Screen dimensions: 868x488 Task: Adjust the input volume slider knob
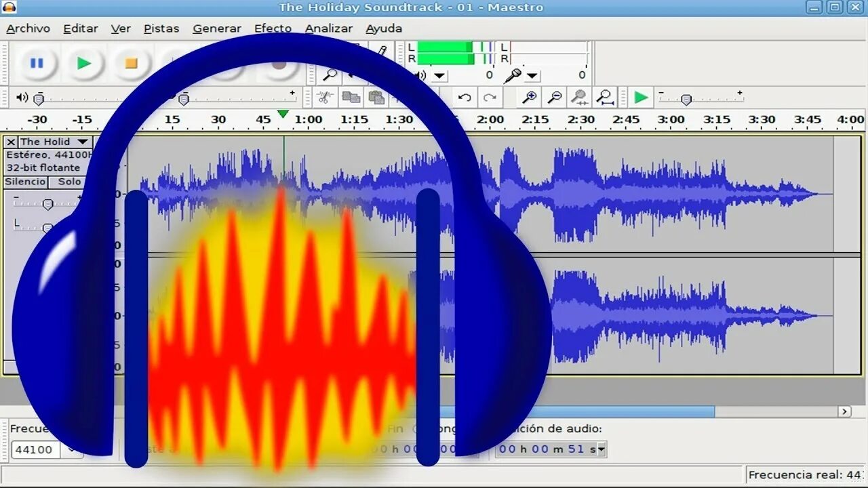click(183, 100)
